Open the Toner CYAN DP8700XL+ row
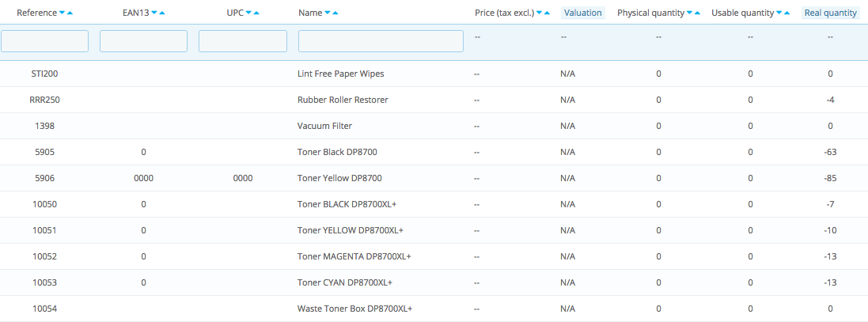Screen dimensions: 868x322 tap(434, 282)
